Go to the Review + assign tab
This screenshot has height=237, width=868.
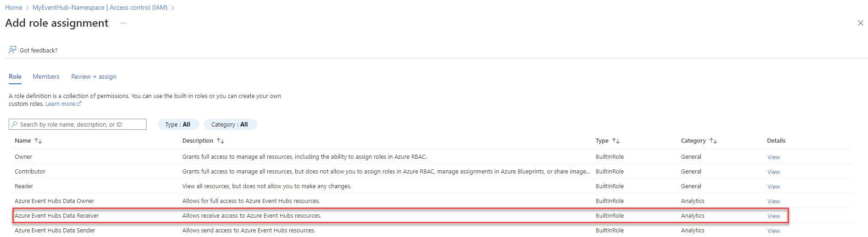coord(94,76)
